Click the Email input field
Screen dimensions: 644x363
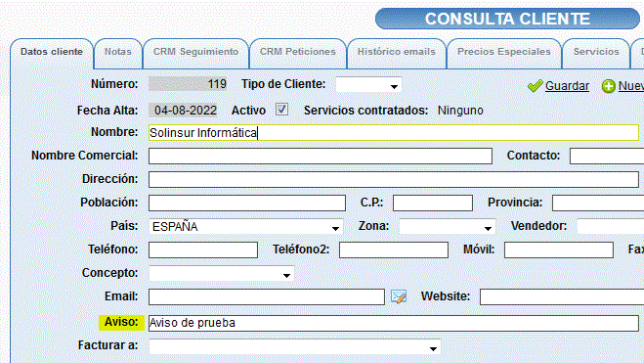click(267, 296)
